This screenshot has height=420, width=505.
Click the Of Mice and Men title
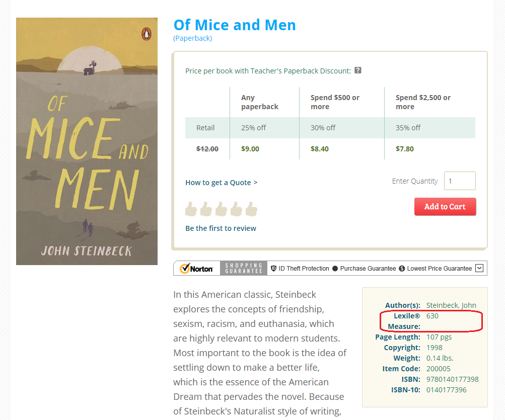point(235,25)
